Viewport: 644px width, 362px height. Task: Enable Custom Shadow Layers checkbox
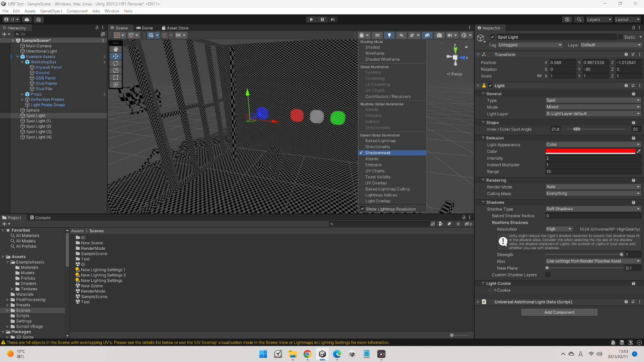[x=548, y=275]
